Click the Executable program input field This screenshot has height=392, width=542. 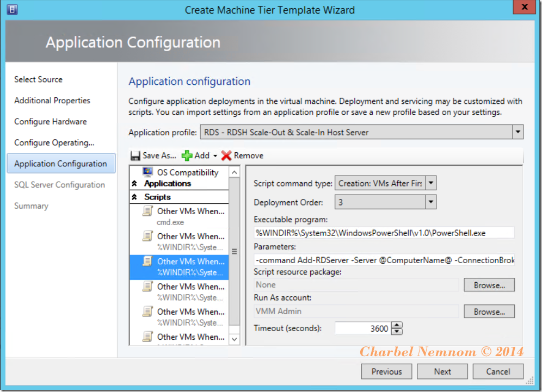coord(384,233)
